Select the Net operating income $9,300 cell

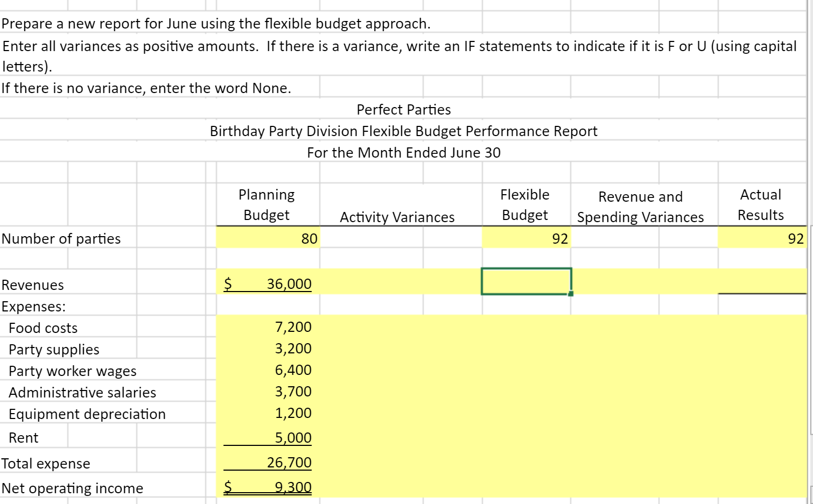(x=268, y=487)
